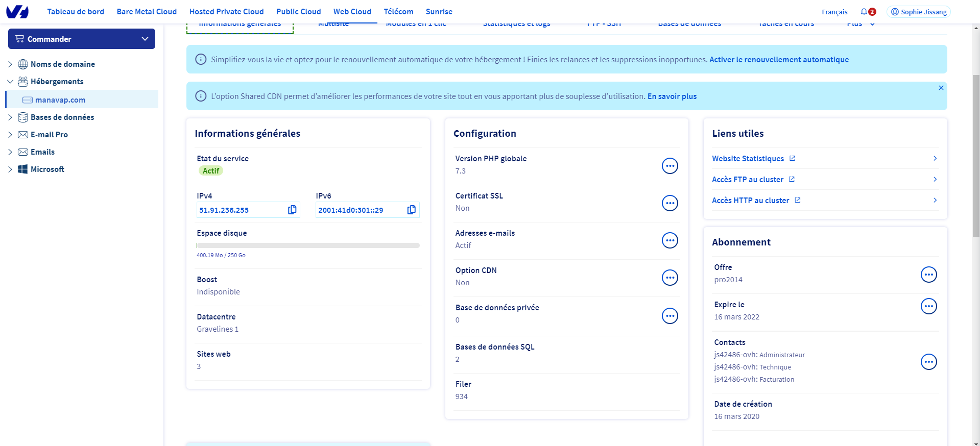Viewport: 980px width, 446px height.
Task: Open the Option CDN actions menu
Action: [x=670, y=278]
